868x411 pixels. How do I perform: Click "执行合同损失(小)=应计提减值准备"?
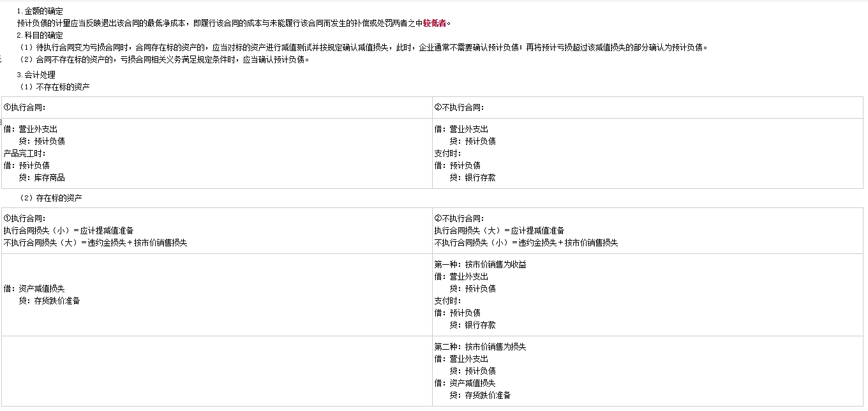(x=68, y=230)
